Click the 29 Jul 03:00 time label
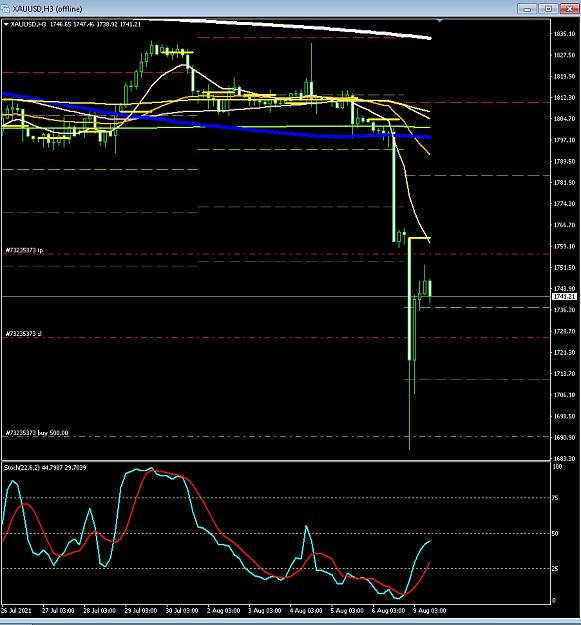The image size is (581, 625). click(x=141, y=611)
